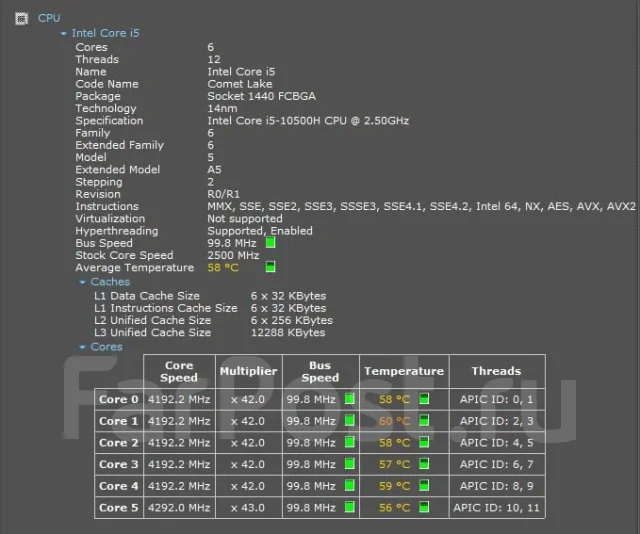Click Core 2 bus speed green indicator
The width and height of the screenshot is (640, 534).
tap(350, 442)
